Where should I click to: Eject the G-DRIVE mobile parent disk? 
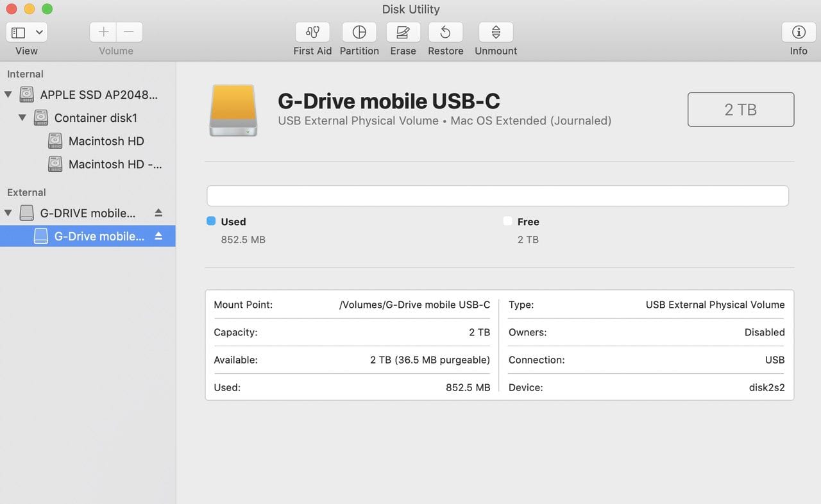pos(158,213)
